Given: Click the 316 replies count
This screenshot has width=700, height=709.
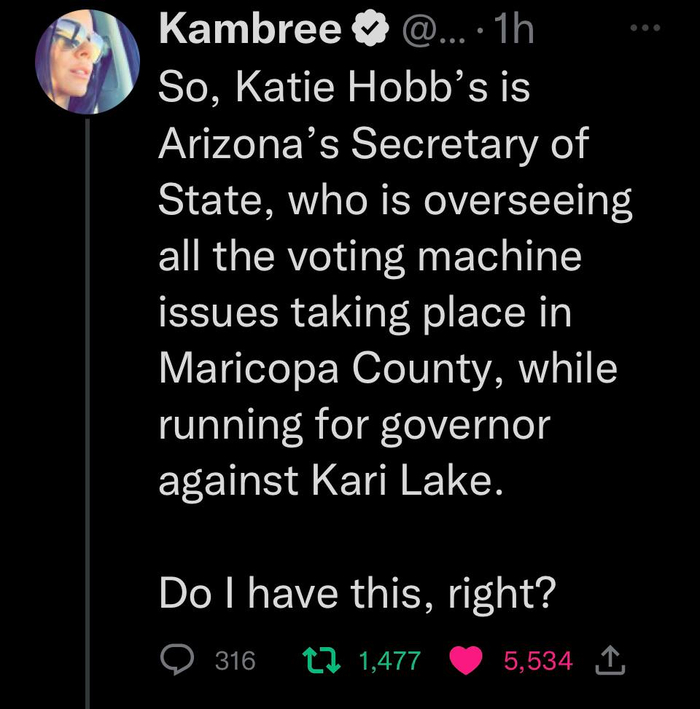Looking at the screenshot, I should click(236, 660).
